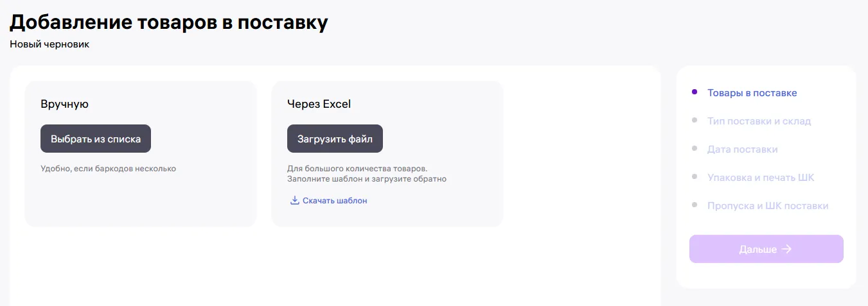Select the Товары в поставке step
This screenshot has width=868, height=306.
pyautogui.click(x=752, y=93)
